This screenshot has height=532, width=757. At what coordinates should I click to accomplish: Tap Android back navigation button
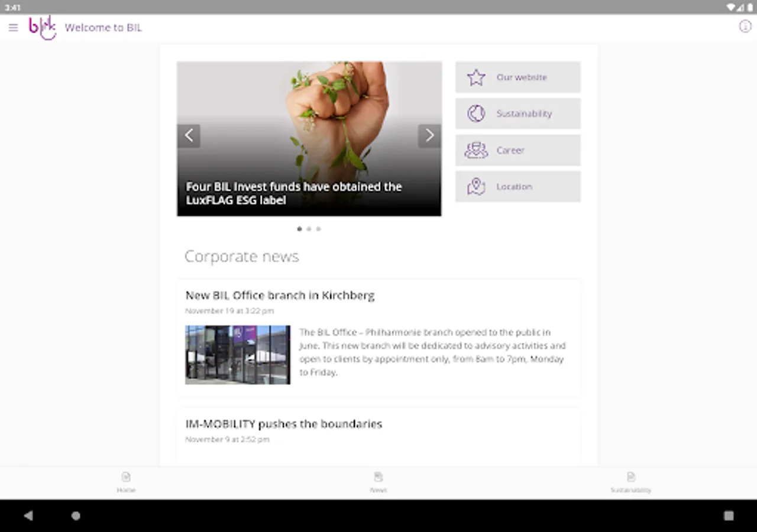[28, 515]
